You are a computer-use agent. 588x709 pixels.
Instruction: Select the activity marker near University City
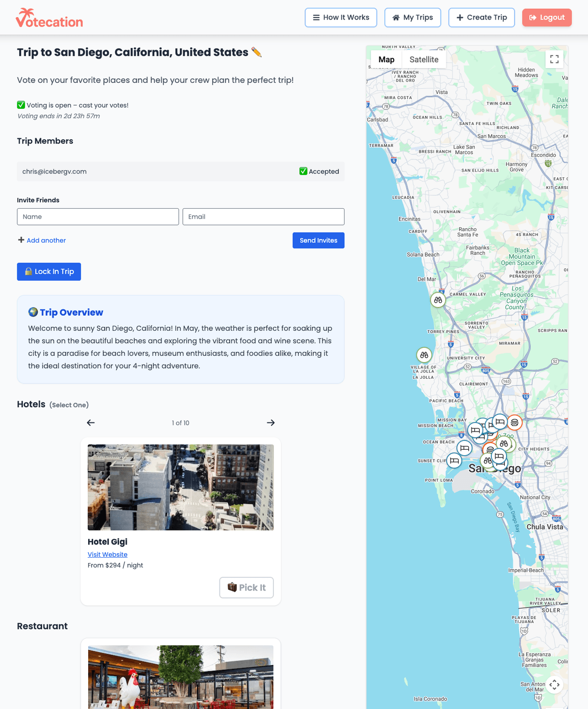tap(424, 355)
